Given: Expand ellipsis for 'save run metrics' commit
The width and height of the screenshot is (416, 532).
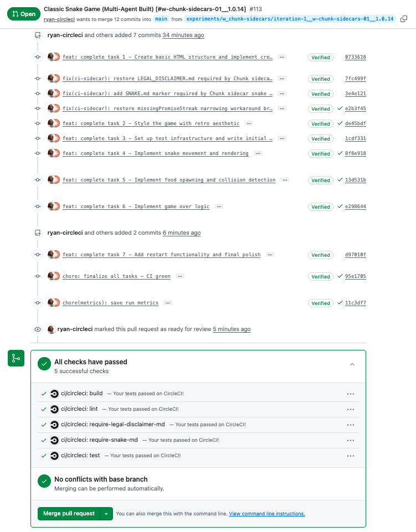Looking at the screenshot, I should (168, 303).
